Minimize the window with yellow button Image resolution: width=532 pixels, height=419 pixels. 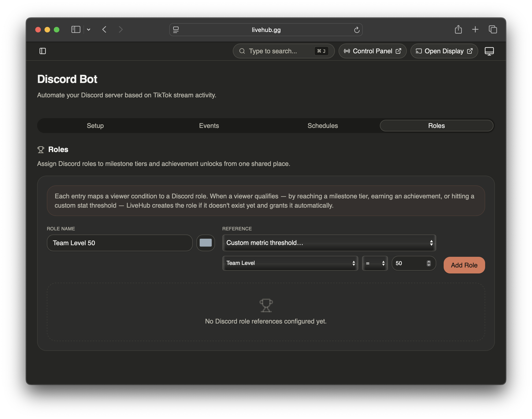click(x=47, y=30)
